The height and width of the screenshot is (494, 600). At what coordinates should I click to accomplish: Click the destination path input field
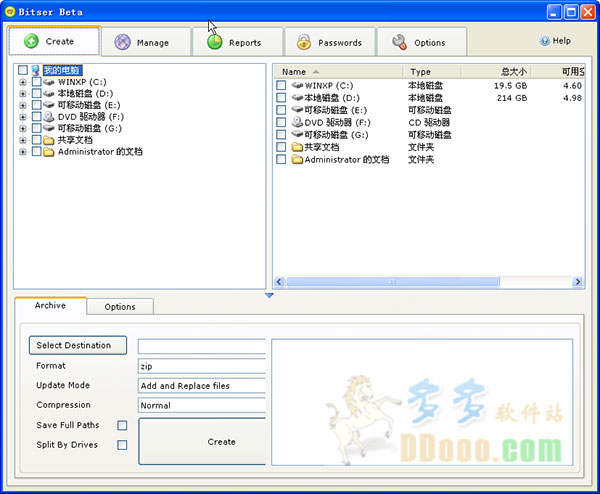coord(202,346)
